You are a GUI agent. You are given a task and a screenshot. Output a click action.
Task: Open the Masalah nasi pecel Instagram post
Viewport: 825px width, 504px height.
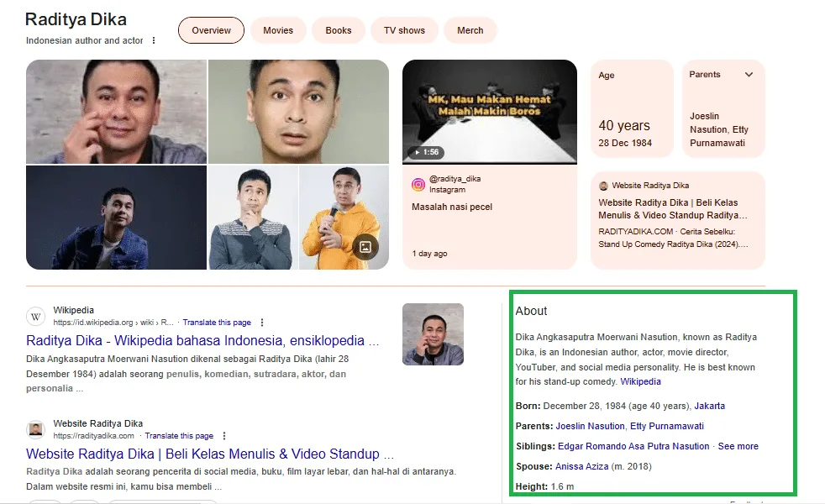click(452, 207)
